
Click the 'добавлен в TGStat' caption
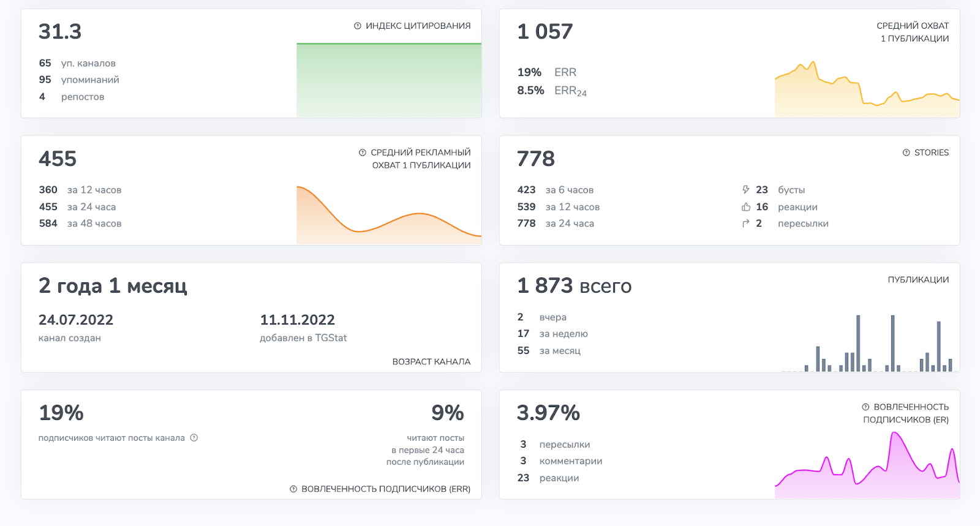pyautogui.click(x=303, y=338)
